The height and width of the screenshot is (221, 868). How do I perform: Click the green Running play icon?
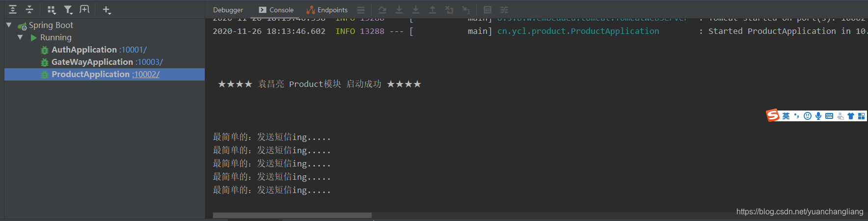point(34,37)
